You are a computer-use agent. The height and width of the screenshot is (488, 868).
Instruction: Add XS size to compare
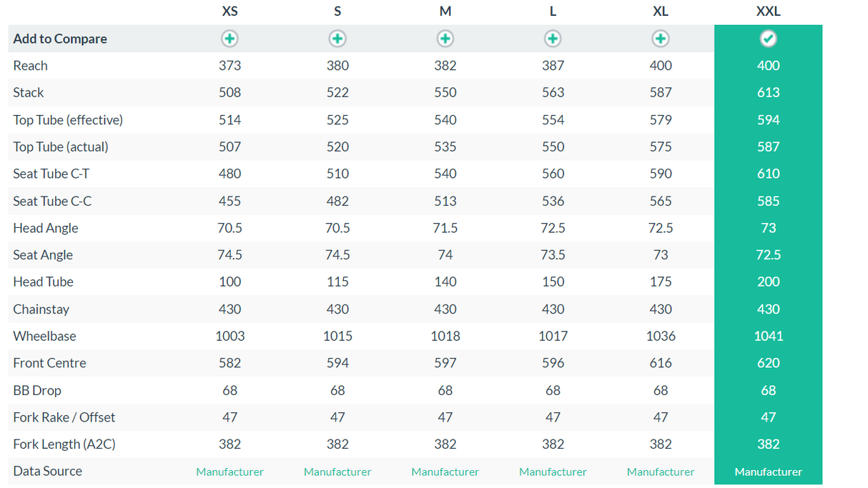coord(230,39)
